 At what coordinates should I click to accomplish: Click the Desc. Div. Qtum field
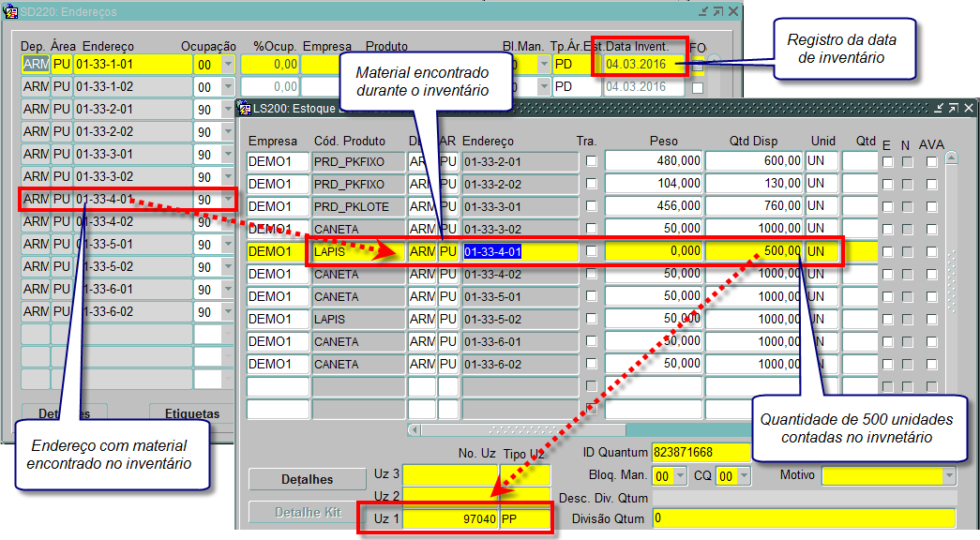coord(804,498)
